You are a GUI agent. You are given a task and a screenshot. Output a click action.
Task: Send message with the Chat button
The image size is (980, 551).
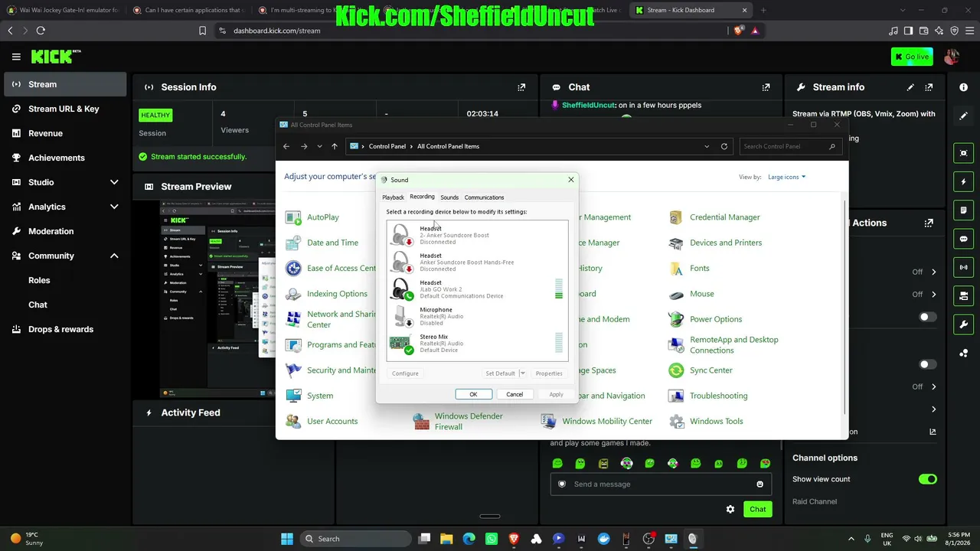tap(757, 509)
